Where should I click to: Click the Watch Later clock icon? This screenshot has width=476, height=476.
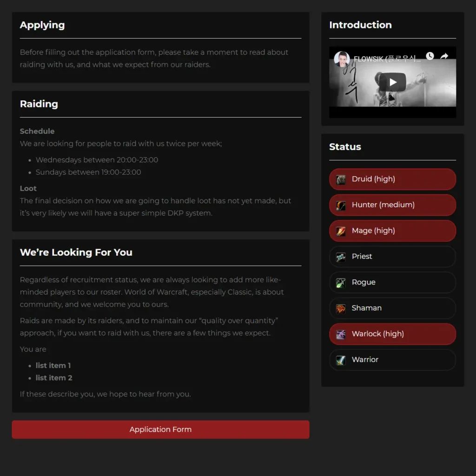(430, 56)
